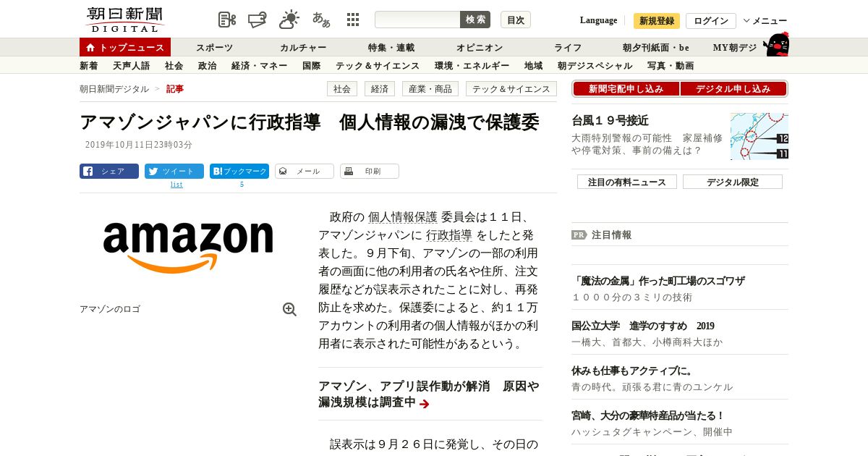Open the 目次 table of contents

pyautogui.click(x=516, y=20)
